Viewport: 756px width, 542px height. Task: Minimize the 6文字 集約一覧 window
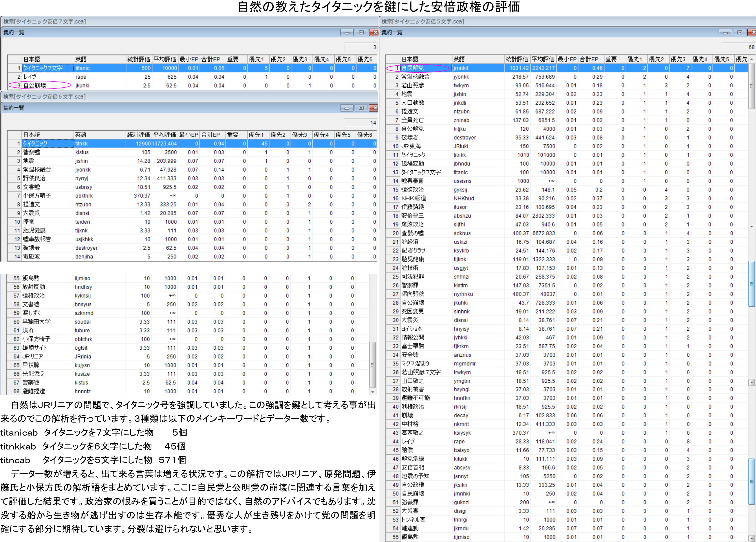point(347,108)
